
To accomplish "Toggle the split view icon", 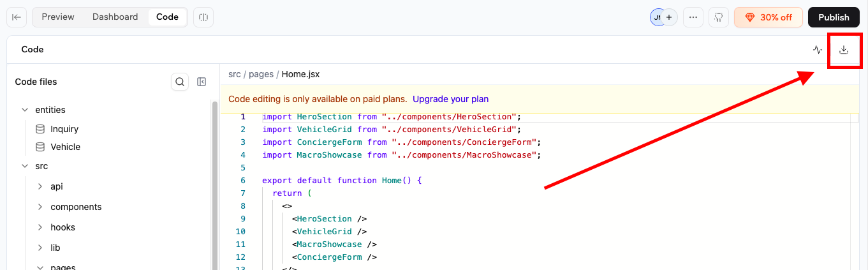I will [203, 17].
